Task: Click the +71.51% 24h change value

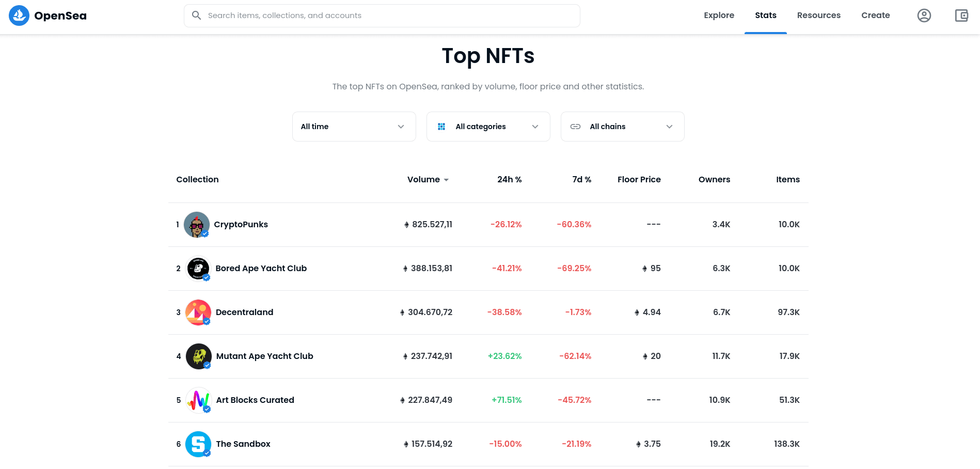Action: (507, 400)
